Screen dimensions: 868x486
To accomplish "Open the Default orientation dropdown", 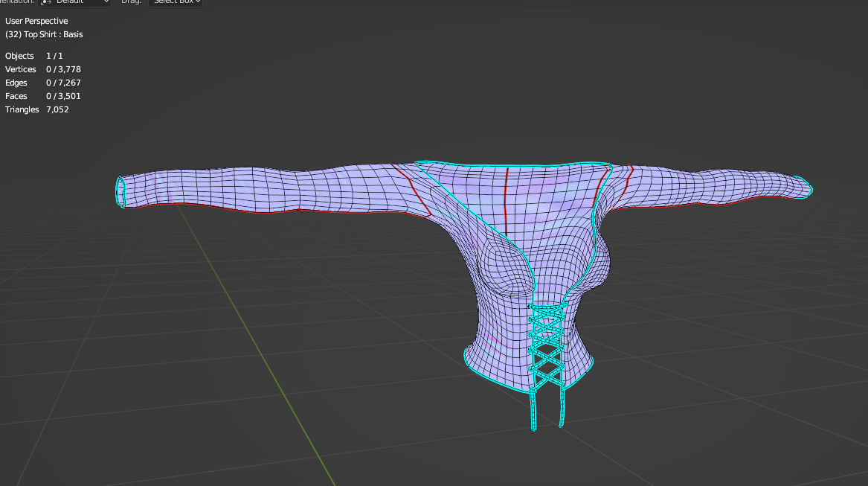I will point(74,2).
